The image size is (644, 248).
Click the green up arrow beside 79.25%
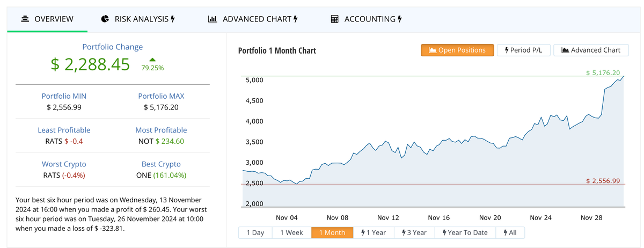152,60
